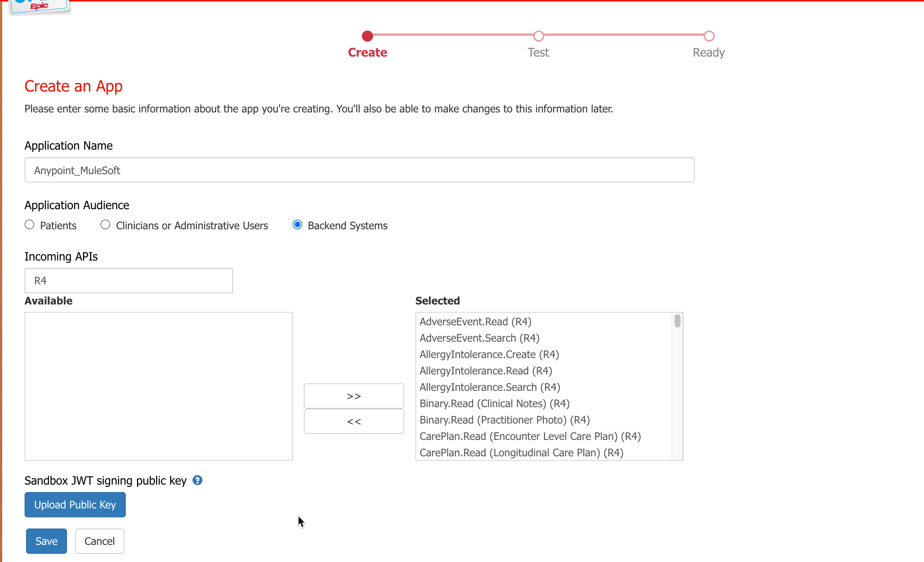Click the Application Name input field
The width and height of the screenshot is (924, 562).
pyautogui.click(x=359, y=169)
